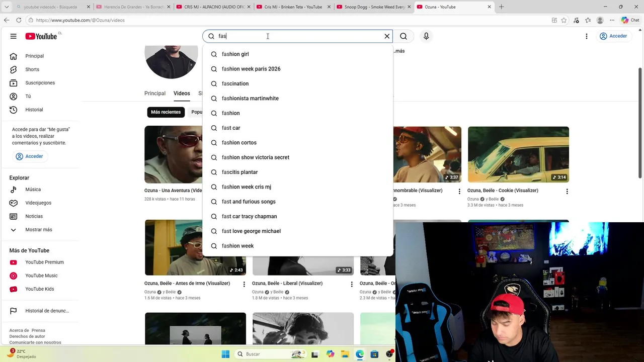
Task: Select suggestion 'fashion week paris 2026'
Action: click(297, 69)
